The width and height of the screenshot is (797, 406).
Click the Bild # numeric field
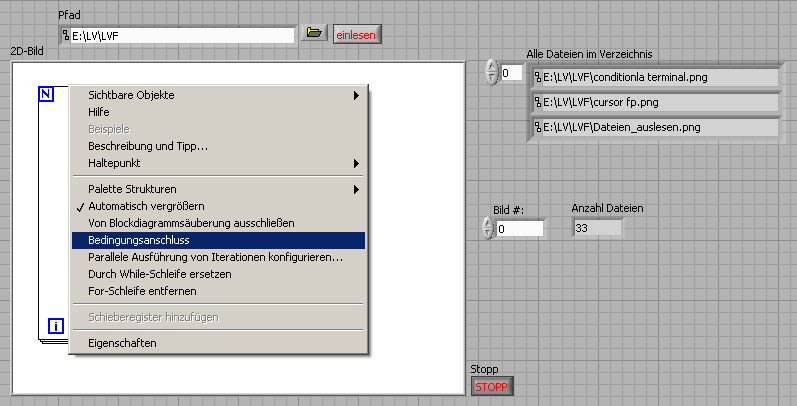[520, 229]
